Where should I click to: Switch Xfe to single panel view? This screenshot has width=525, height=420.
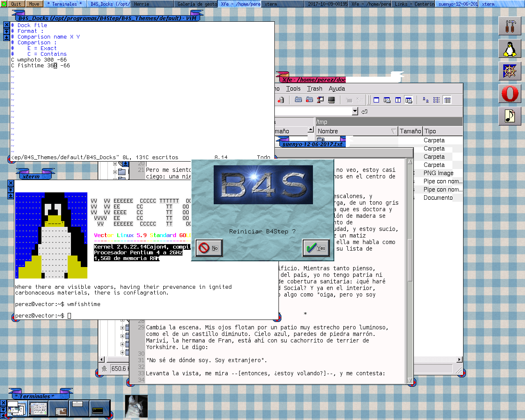[376, 100]
